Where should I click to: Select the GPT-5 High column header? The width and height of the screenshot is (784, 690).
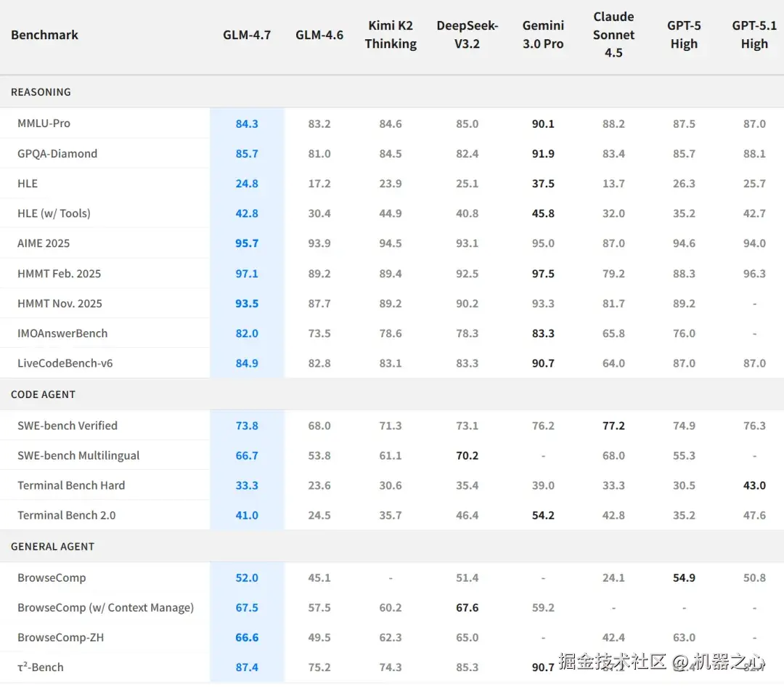point(684,35)
